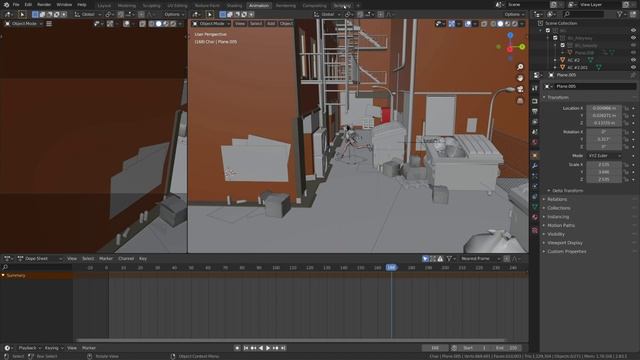Select the Animation workspace tab

click(259, 6)
